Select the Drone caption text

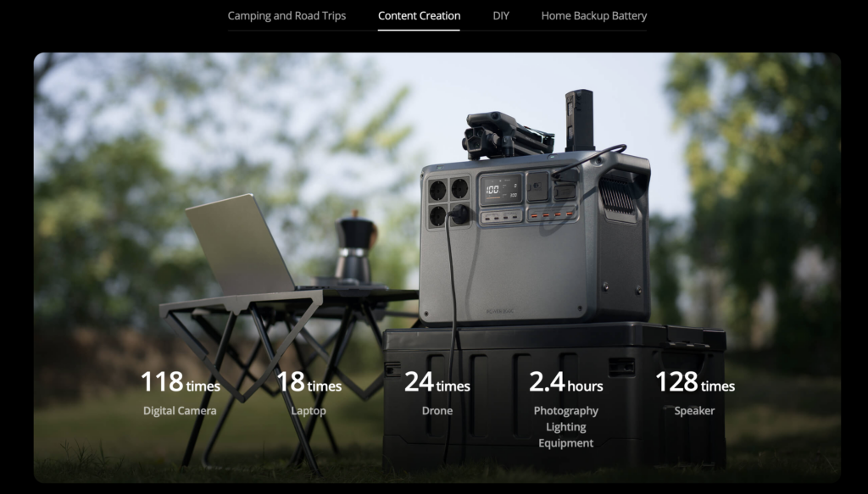point(437,411)
